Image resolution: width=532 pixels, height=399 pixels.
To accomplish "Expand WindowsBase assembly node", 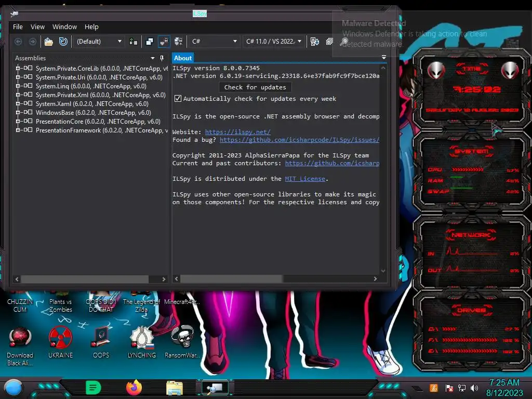I will click(x=18, y=112).
